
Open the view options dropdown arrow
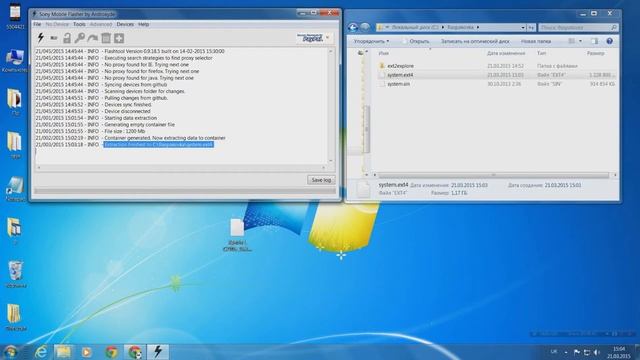[x=580, y=41]
